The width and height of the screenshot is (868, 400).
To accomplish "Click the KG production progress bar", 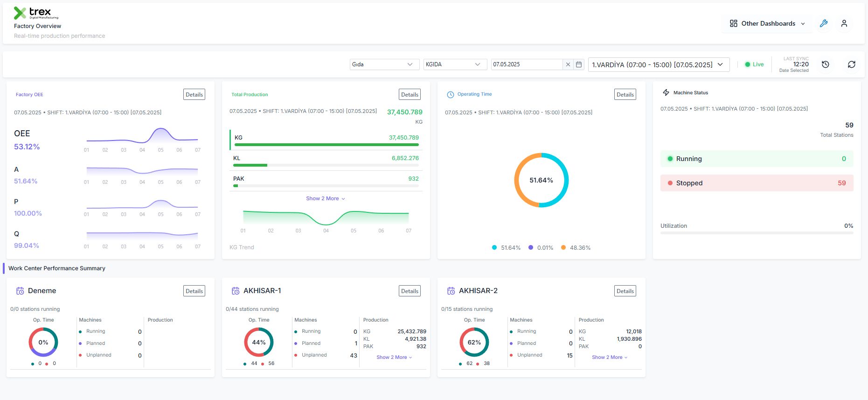I will 326,145.
